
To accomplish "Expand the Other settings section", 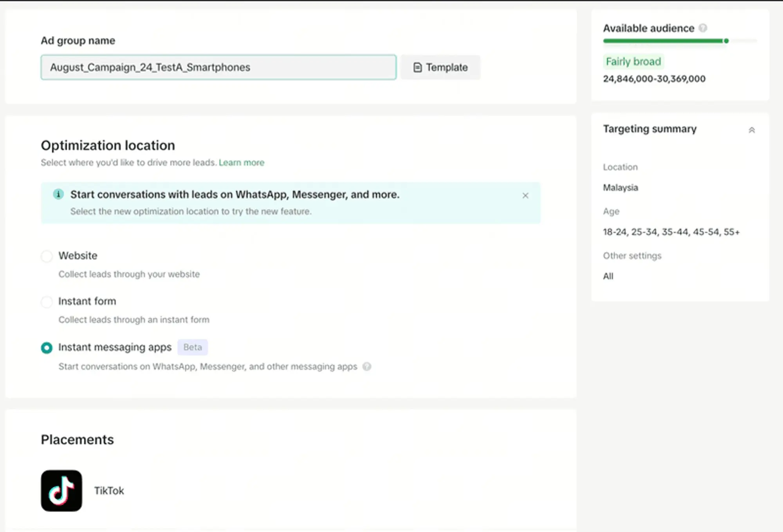I will pos(631,255).
